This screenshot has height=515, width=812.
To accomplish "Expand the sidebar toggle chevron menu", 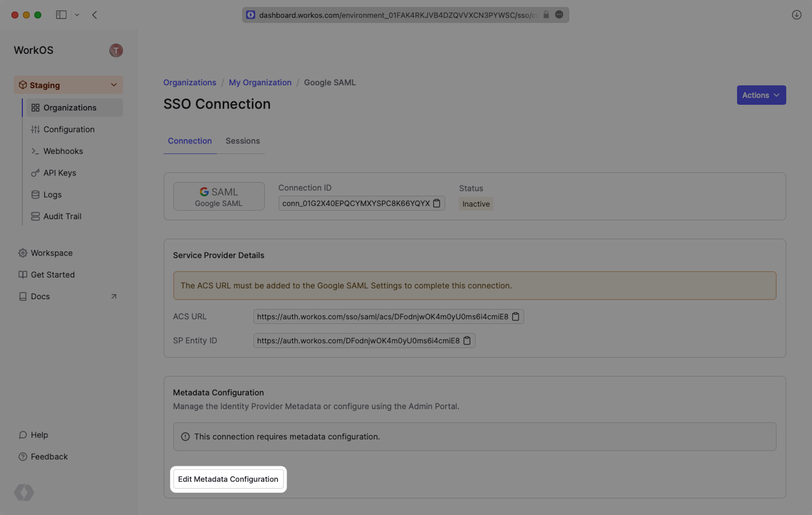I will point(77,15).
